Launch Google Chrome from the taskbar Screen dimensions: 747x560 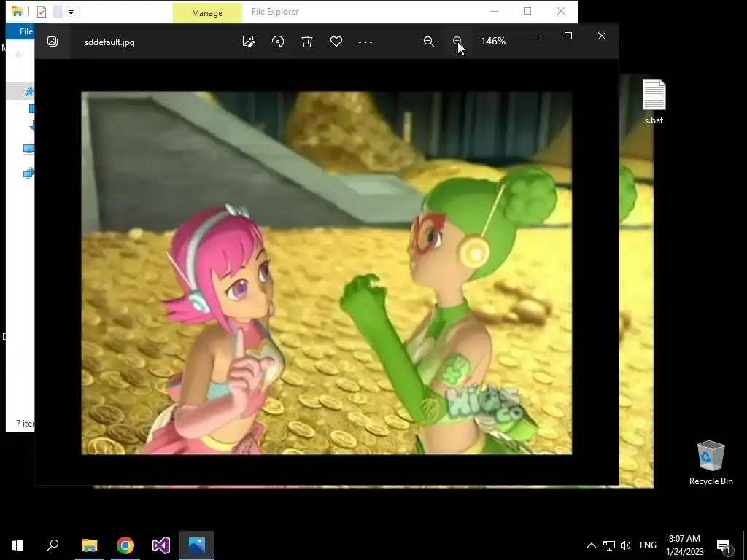(125, 545)
